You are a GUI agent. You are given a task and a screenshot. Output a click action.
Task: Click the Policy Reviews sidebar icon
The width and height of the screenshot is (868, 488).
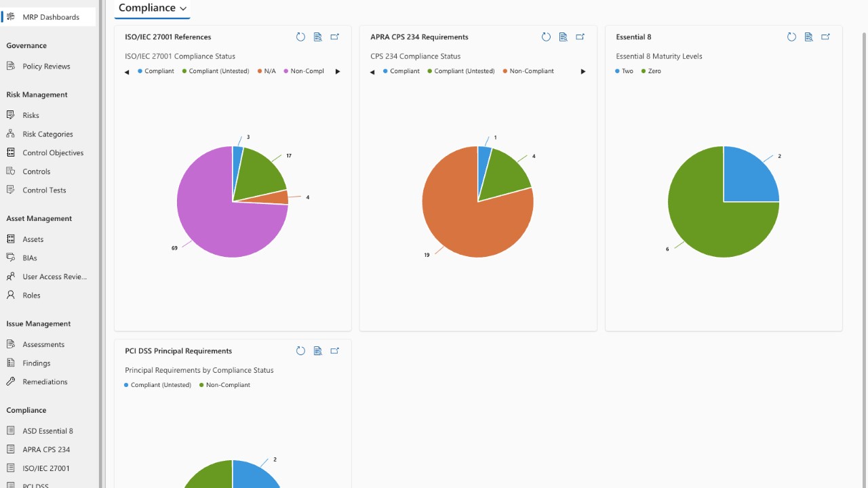coord(11,66)
